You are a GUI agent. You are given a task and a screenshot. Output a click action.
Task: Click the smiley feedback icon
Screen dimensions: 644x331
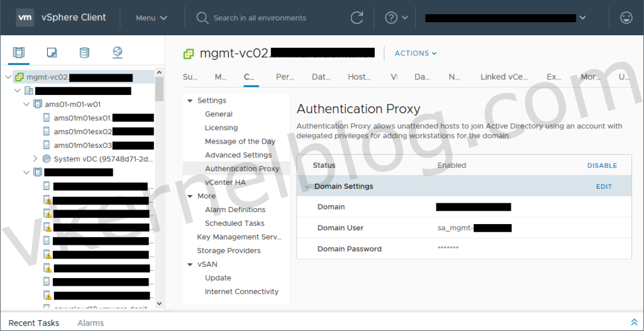(x=626, y=18)
